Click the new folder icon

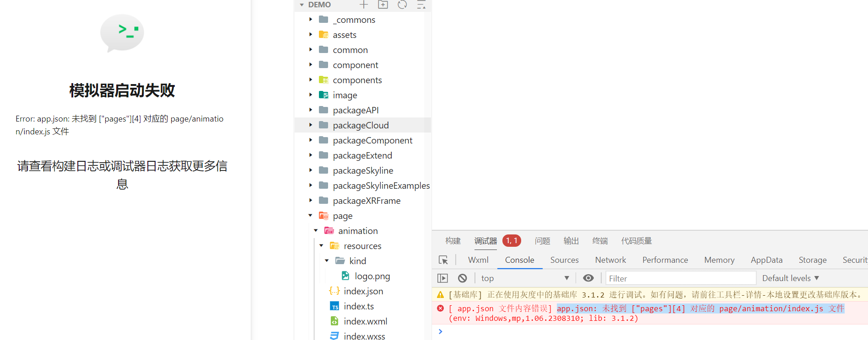pyautogui.click(x=383, y=5)
